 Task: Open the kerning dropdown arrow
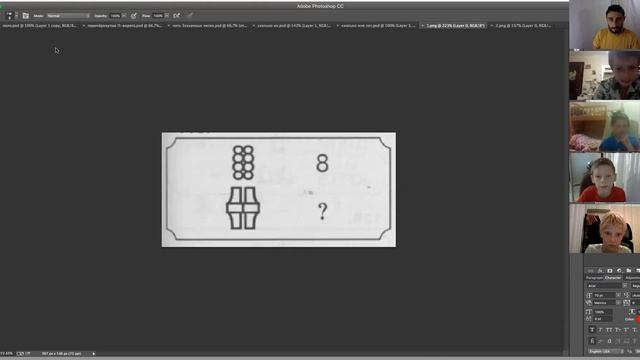tap(618, 303)
